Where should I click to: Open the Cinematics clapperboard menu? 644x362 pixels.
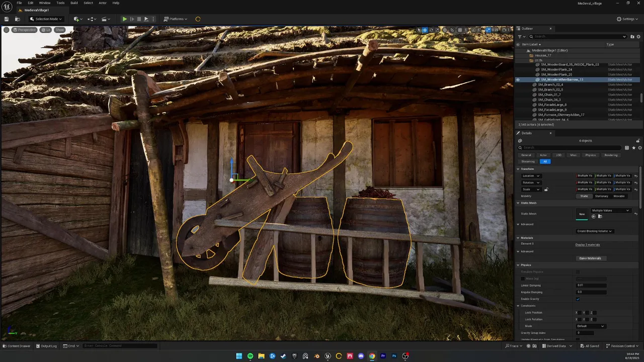tap(106, 19)
